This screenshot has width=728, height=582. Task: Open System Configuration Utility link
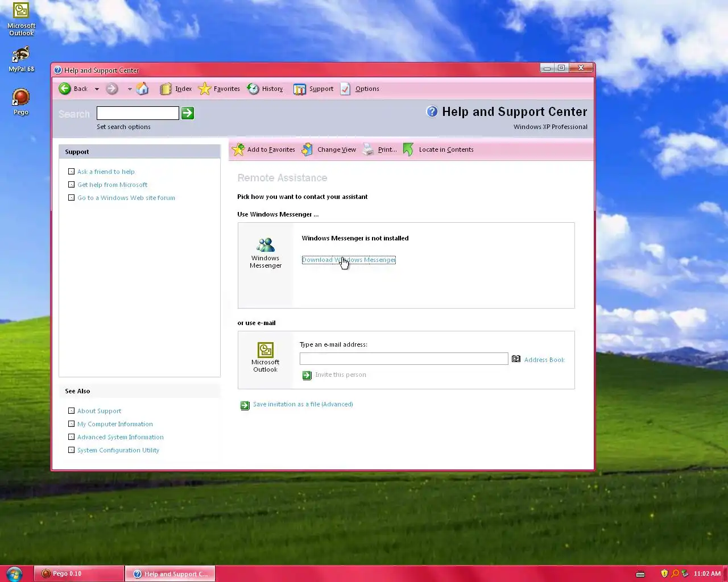[118, 450]
